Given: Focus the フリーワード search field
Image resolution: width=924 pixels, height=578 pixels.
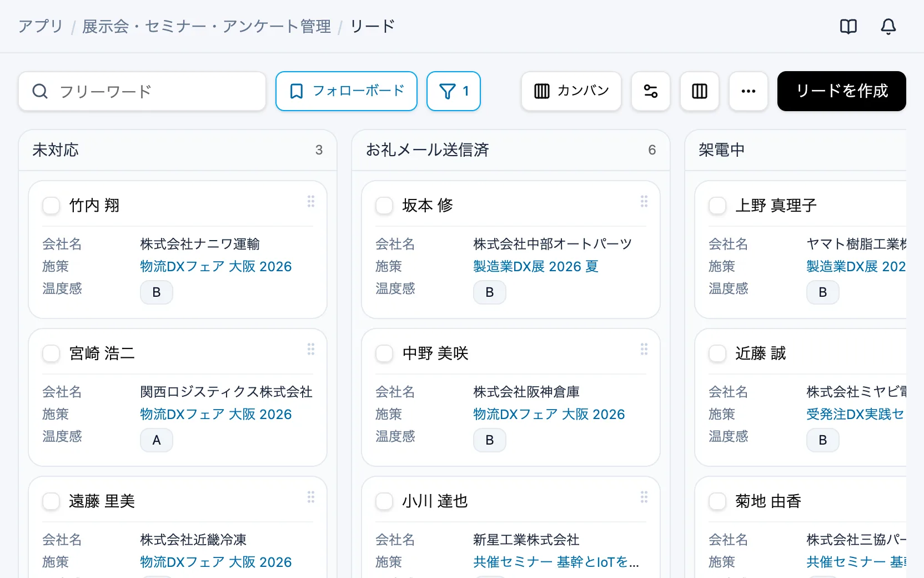Looking at the screenshot, I should [142, 91].
